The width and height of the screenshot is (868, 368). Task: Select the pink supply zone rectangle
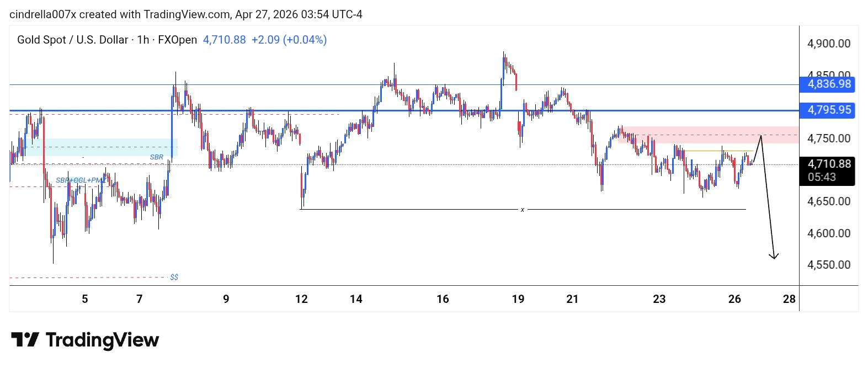click(708, 135)
